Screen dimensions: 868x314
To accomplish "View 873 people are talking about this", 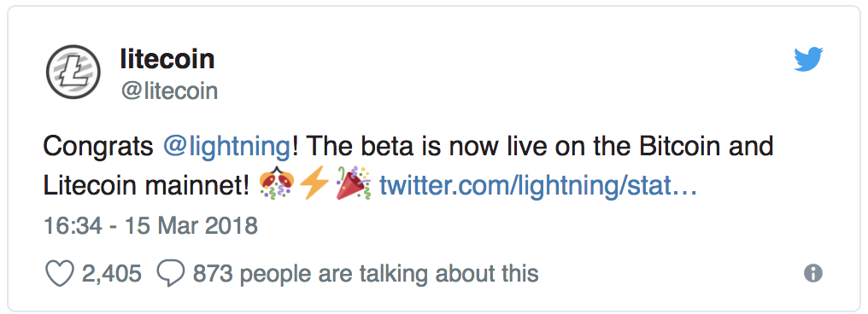I will (366, 273).
